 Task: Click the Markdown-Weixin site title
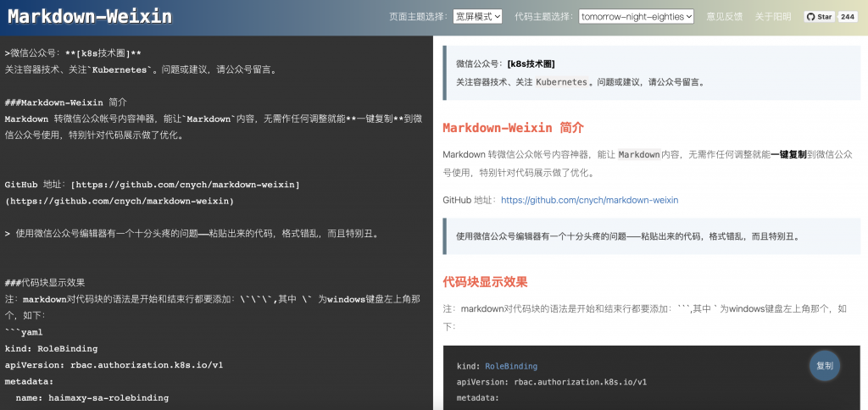click(90, 17)
